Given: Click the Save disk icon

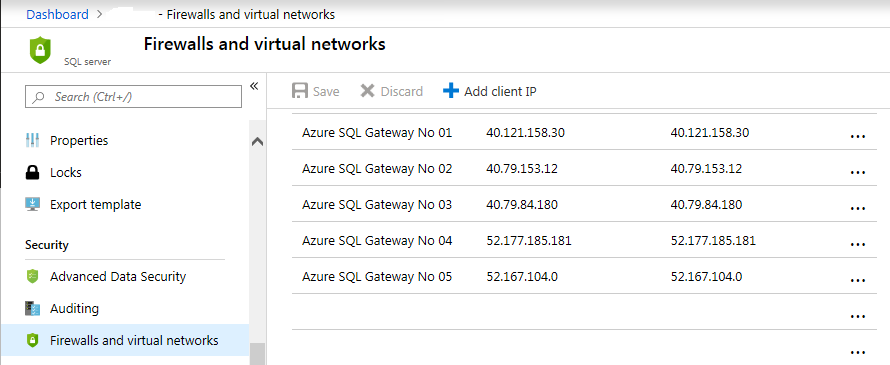Looking at the screenshot, I should click(300, 91).
